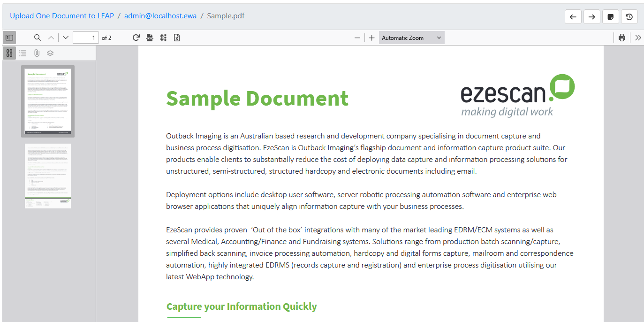Click the file with X icon

[x=177, y=38]
